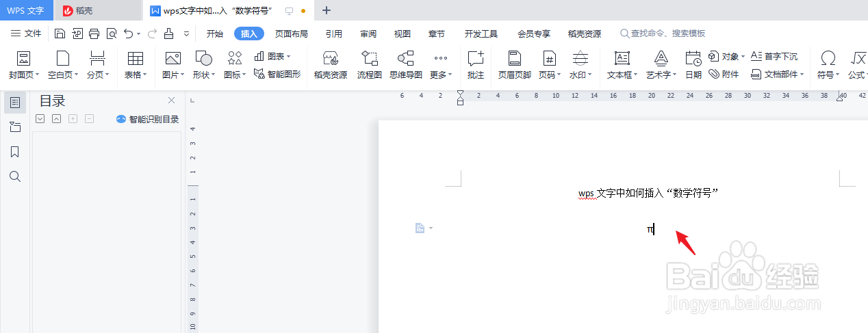Click the demote level minus button in 目录
Screen dimensions: 868x333
(x=89, y=119)
